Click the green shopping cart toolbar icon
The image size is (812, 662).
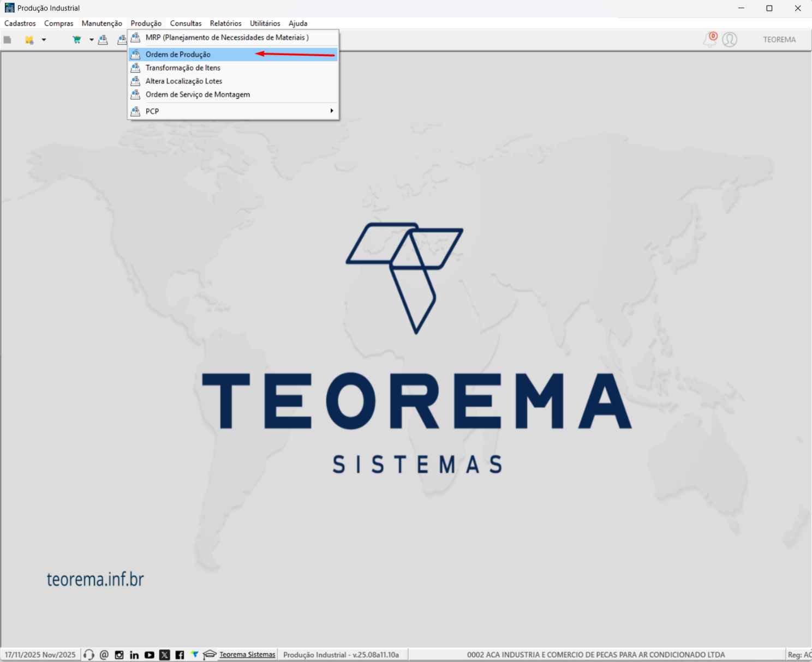coord(76,39)
